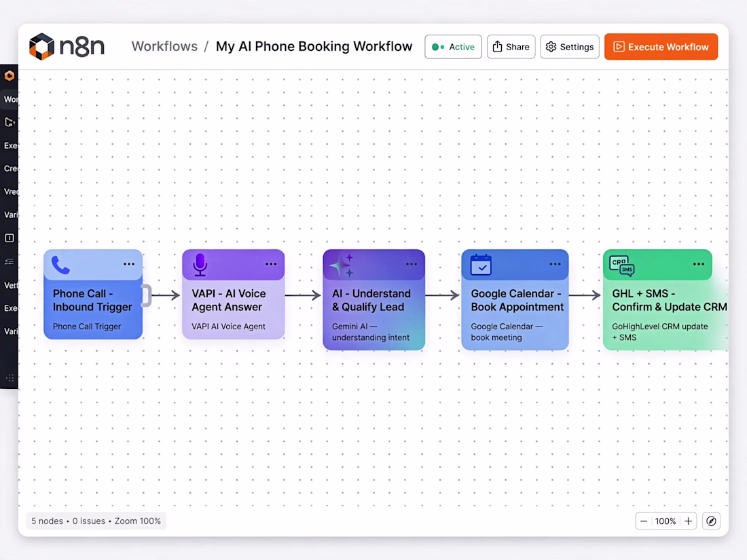The image size is (747, 560).
Task: Click the compass reset view icon
Action: point(711,521)
